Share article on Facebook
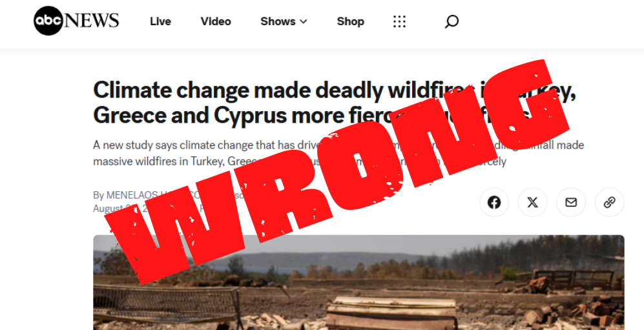The width and height of the screenshot is (644, 330). point(494,202)
